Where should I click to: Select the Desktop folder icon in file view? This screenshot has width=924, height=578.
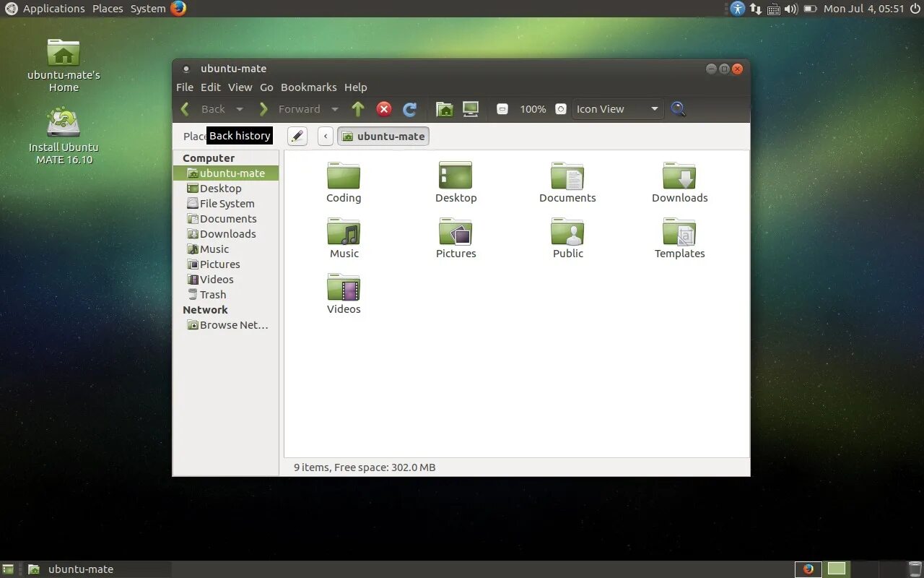[456, 183]
